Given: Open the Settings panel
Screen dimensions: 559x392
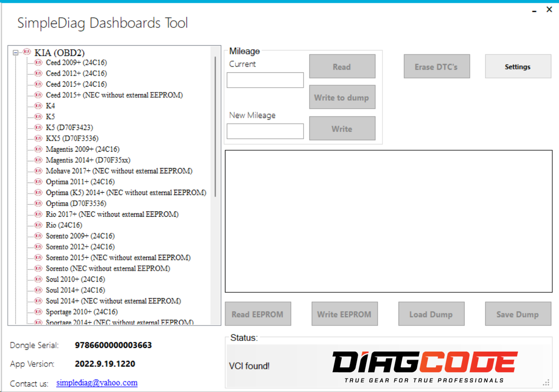Looking at the screenshot, I should 518,66.
